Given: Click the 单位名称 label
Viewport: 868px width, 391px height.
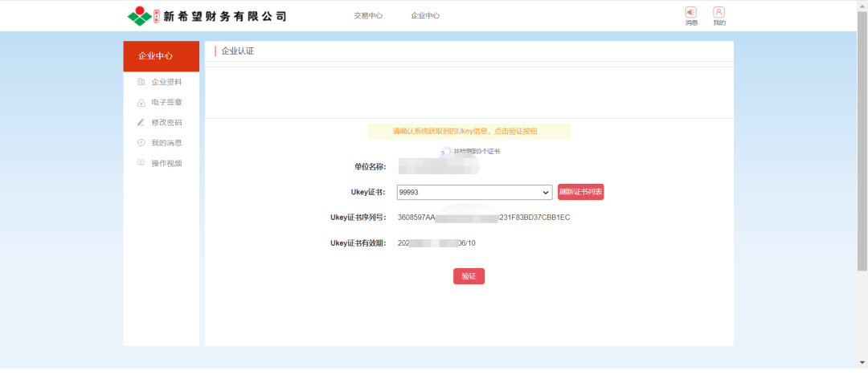Looking at the screenshot, I should click(x=371, y=166).
